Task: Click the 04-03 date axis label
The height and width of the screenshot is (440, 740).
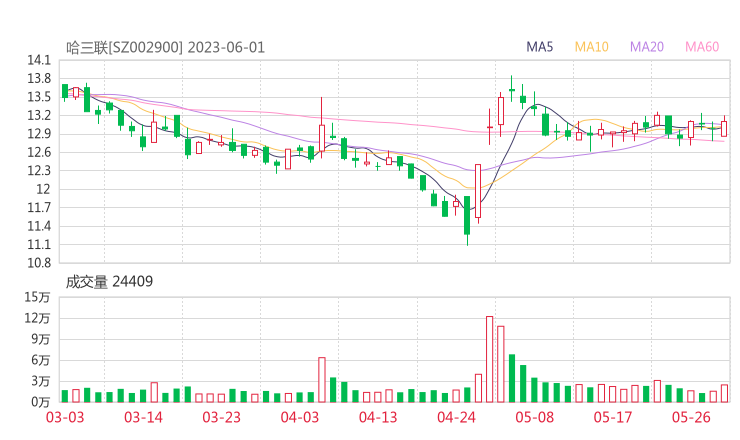Action: coord(300,417)
